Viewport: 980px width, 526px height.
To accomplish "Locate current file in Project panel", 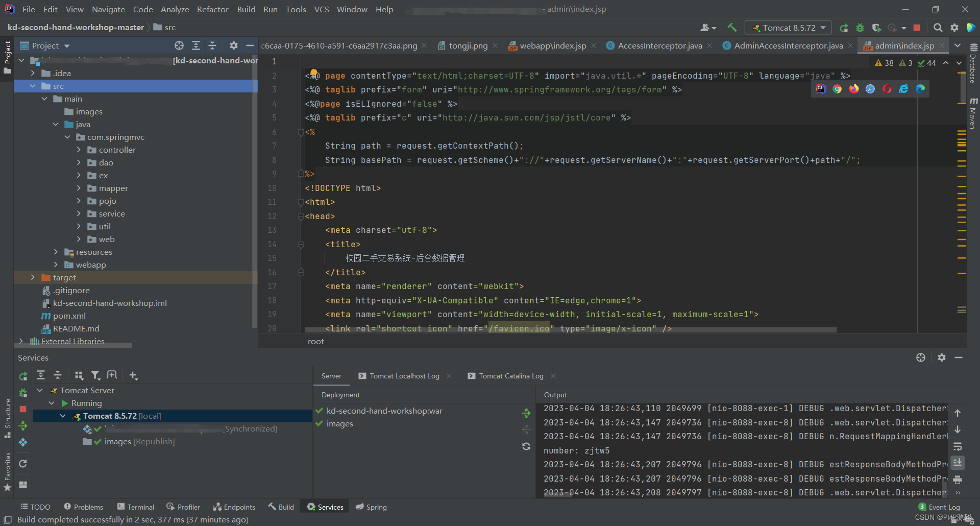I will click(179, 45).
